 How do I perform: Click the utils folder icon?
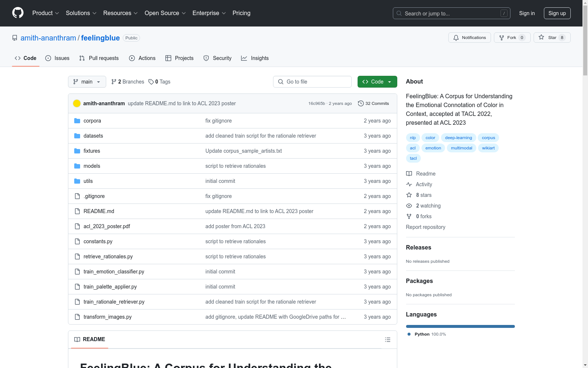(77, 181)
